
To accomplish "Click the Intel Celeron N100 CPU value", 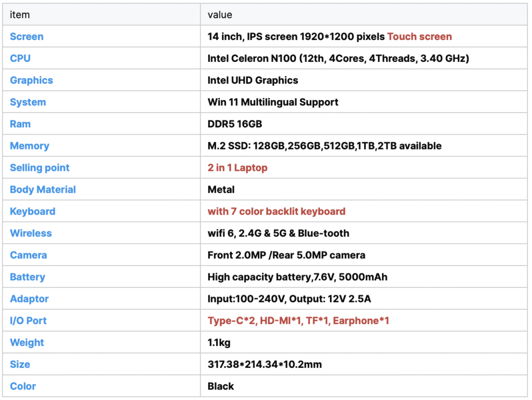I will (x=338, y=59).
